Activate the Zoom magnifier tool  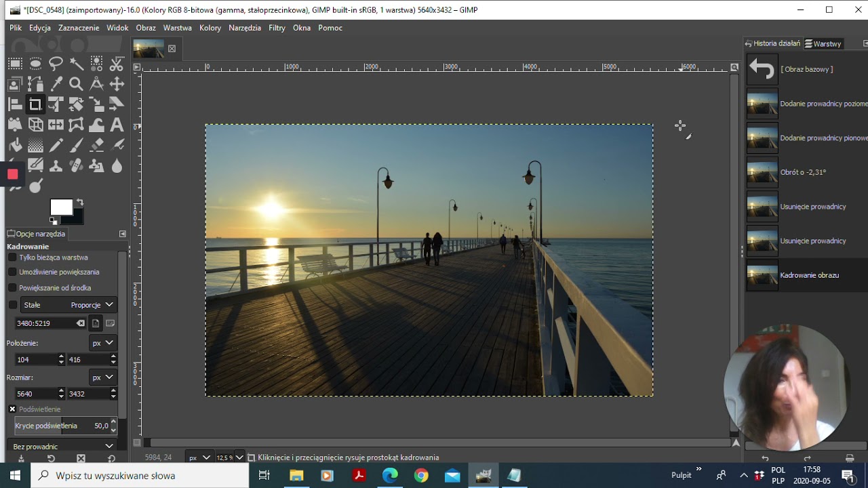click(x=76, y=84)
